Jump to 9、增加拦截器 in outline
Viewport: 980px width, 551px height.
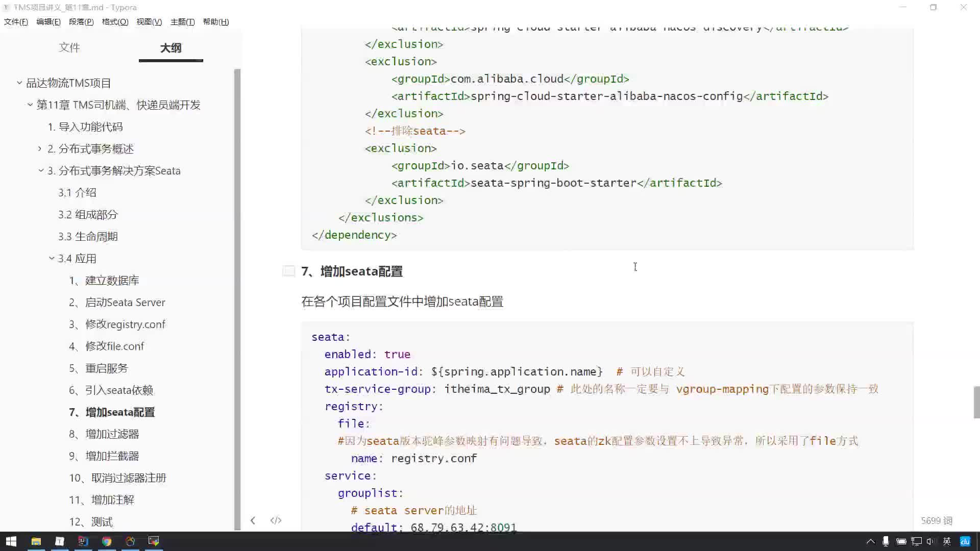pos(104,456)
